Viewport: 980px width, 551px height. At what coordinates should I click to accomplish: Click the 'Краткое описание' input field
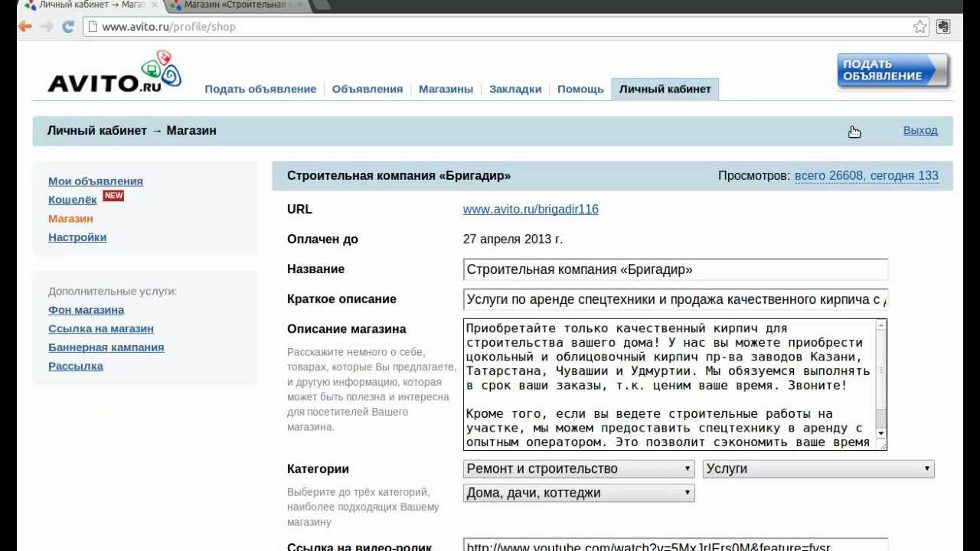coord(675,299)
